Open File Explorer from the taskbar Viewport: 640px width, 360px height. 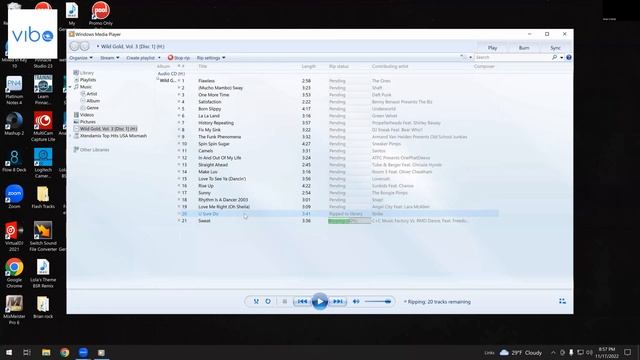(x=46, y=352)
